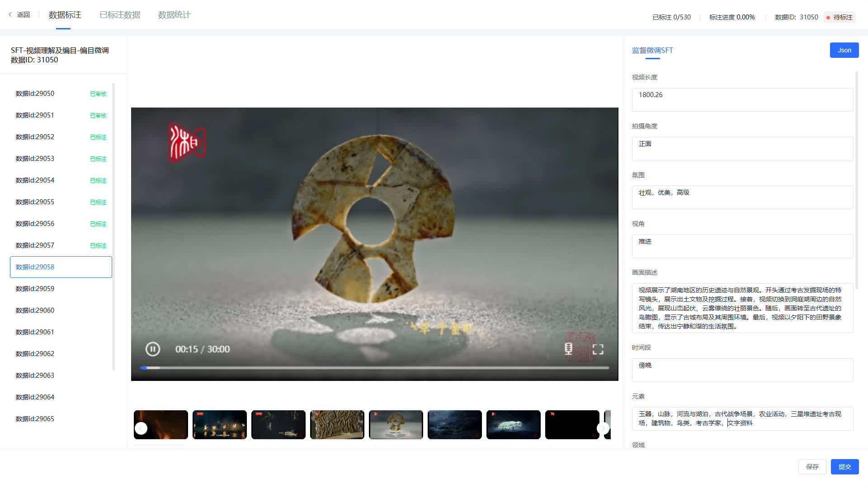Show previous thumbnails with the left arrow
The image size is (868, 488).
click(141, 428)
